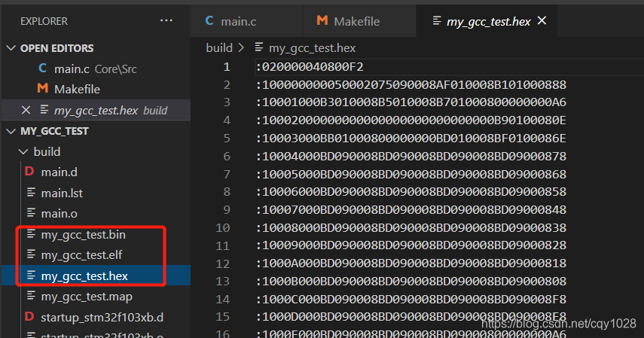Open my_gcc_test.bin file
This screenshot has height=338, width=644.
coord(84,235)
